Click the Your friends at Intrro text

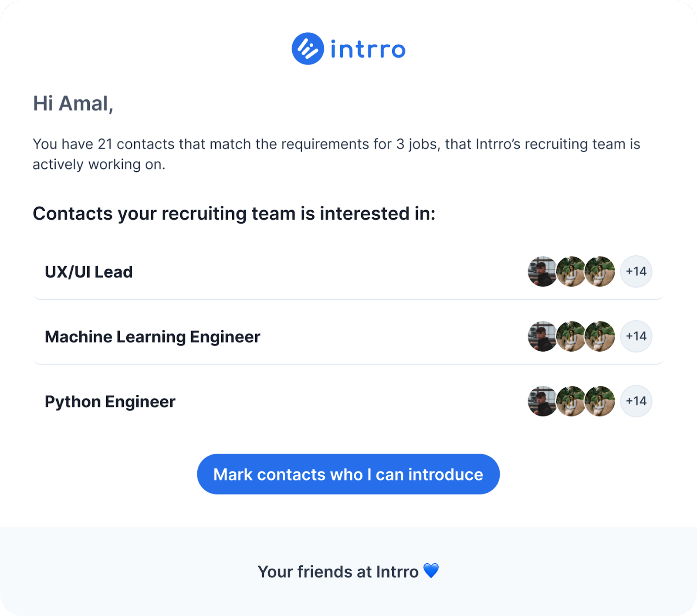pos(338,572)
